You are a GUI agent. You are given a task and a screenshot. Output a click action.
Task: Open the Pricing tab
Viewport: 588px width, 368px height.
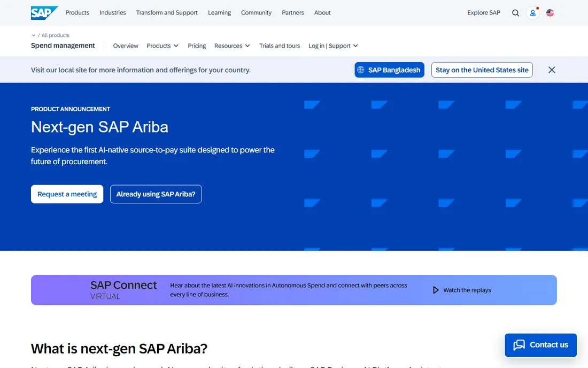coord(197,46)
